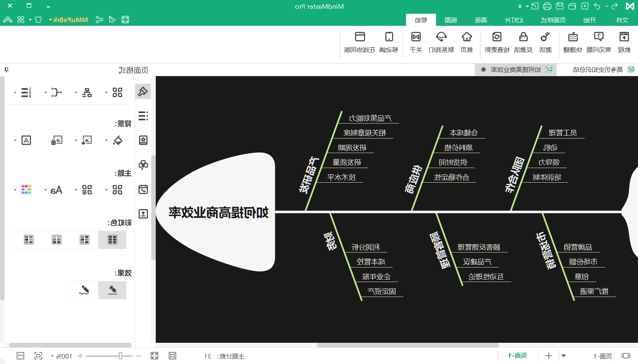Select the highlighted rainbow 彩虹色 option
Viewport: 638px width, 364px height.
(x=112, y=240)
